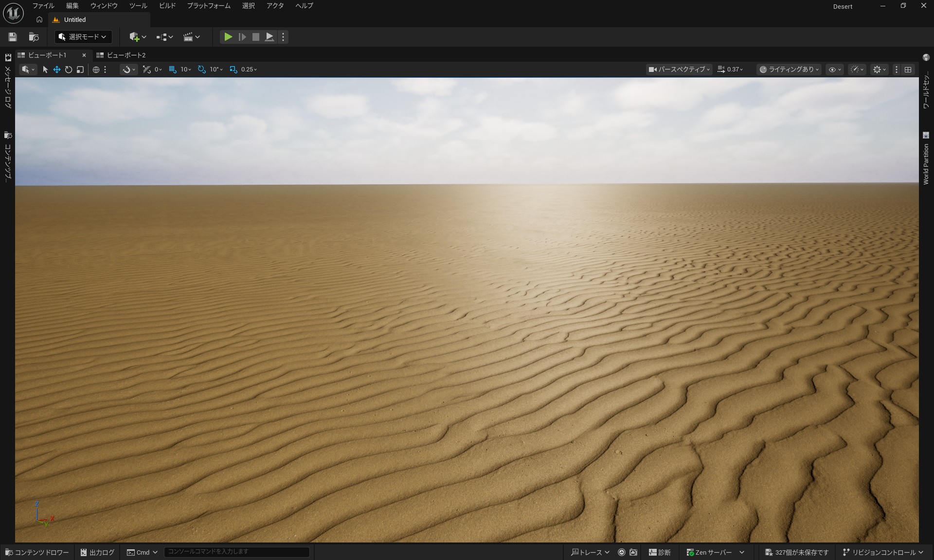
Task: Select the Rotate tool in the viewport toolbar
Action: coord(69,70)
